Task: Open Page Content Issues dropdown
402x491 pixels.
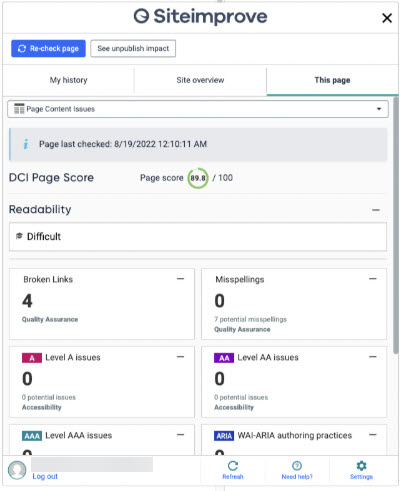Action: coord(198,109)
